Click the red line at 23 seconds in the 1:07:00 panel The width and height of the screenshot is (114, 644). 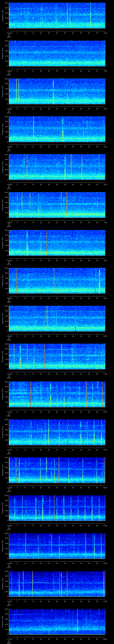[x=46, y=243]
